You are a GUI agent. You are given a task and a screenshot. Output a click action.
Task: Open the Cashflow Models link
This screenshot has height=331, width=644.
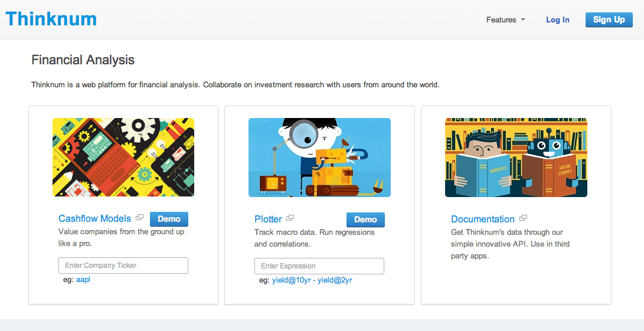[94, 219]
